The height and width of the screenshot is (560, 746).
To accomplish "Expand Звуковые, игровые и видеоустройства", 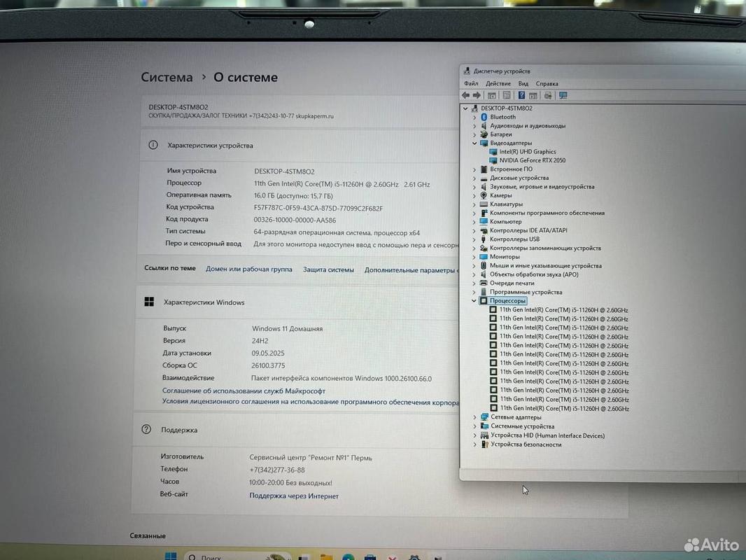I will pyautogui.click(x=474, y=187).
